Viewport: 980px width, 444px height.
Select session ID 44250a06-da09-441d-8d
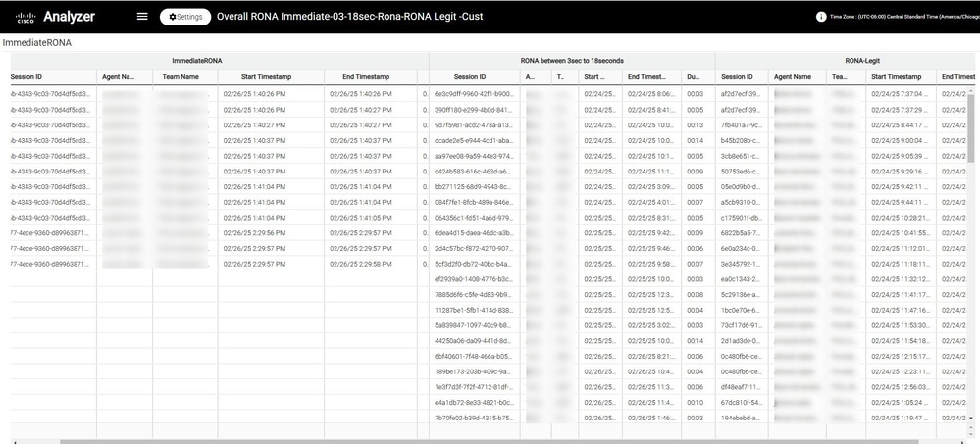(x=473, y=341)
